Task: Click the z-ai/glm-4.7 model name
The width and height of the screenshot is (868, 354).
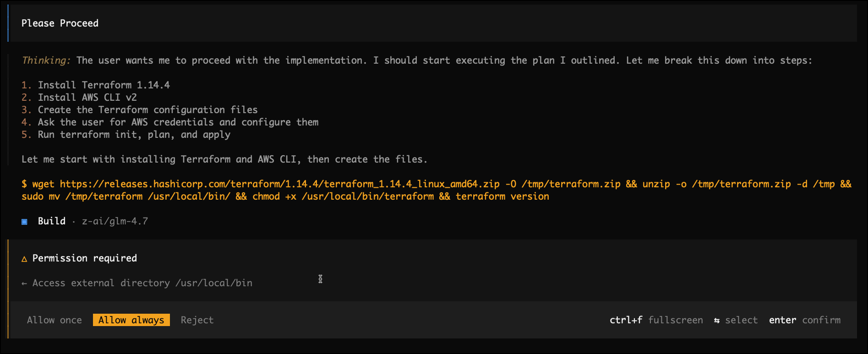Action: point(115,221)
